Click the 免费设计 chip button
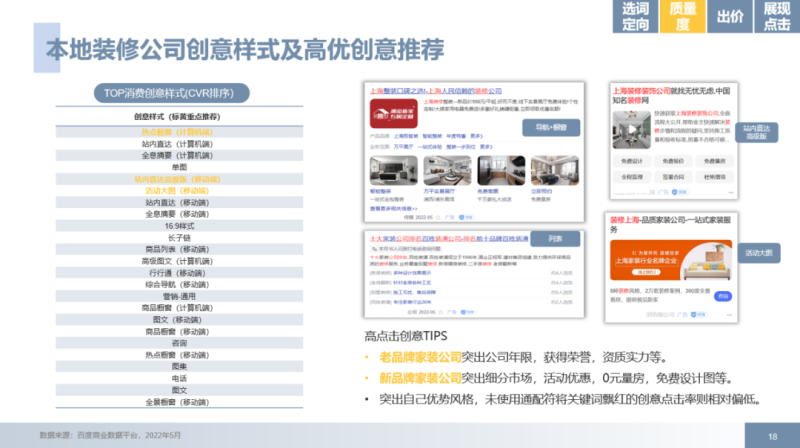The image size is (800, 448). pos(632,161)
